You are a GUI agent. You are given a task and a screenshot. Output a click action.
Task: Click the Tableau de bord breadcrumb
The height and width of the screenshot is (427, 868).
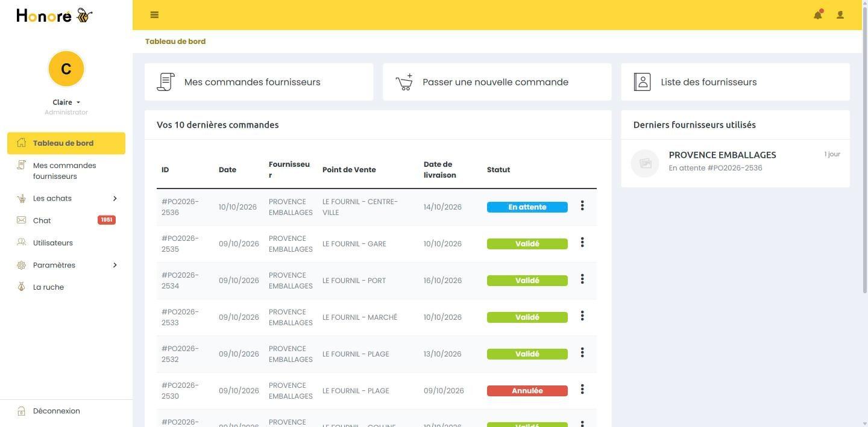pos(175,42)
